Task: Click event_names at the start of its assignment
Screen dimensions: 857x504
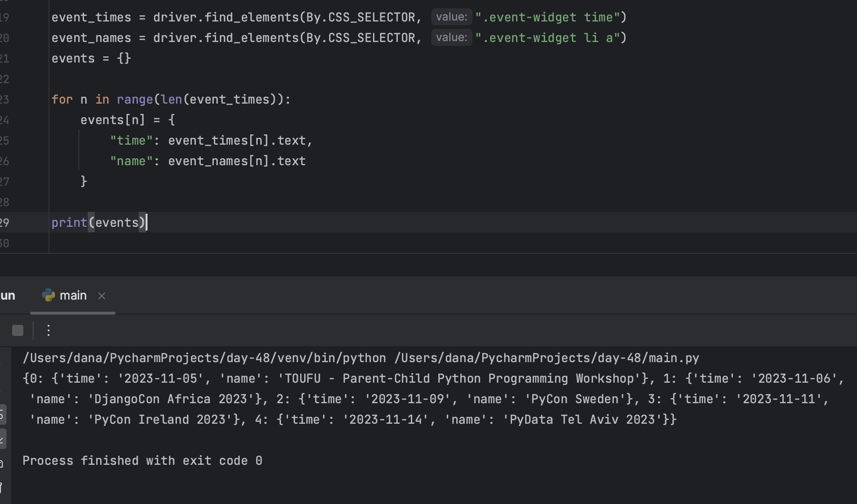Action: click(x=91, y=38)
